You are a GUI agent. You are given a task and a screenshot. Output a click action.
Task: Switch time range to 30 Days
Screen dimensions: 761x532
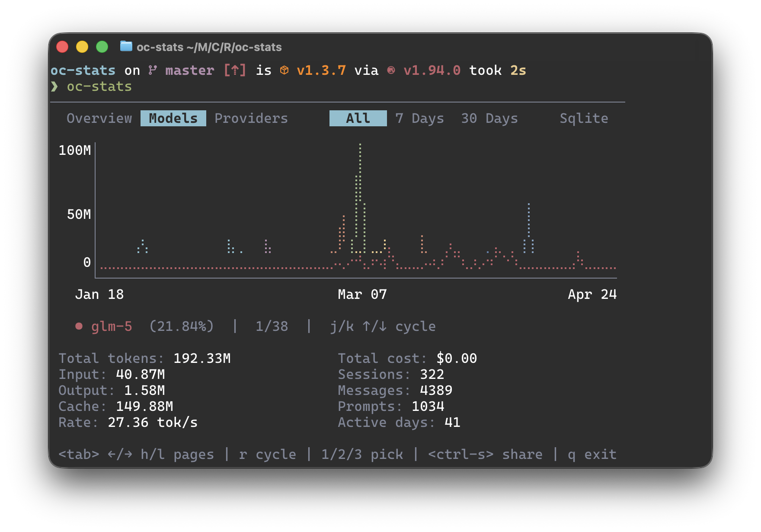[x=489, y=118]
